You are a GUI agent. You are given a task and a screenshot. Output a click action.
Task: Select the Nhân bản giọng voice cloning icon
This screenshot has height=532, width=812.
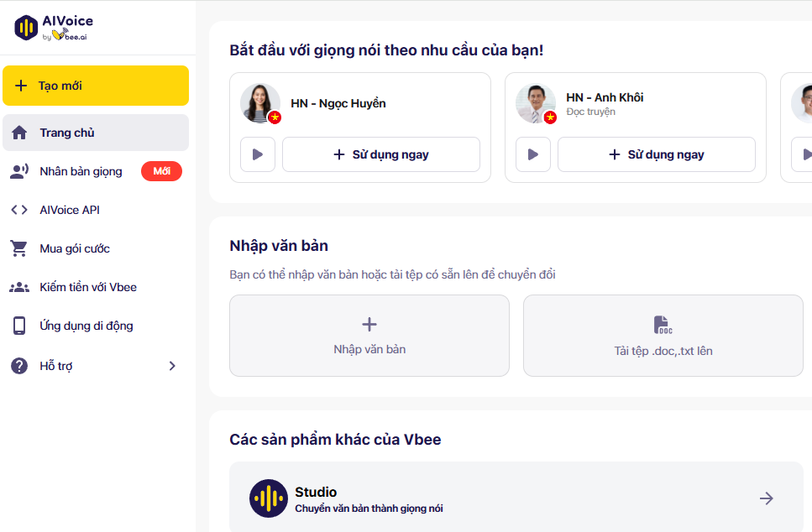(x=18, y=170)
